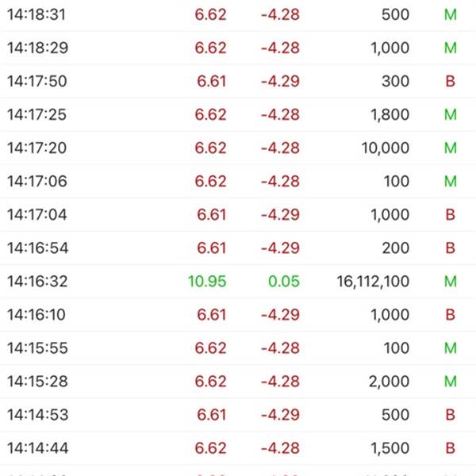
Task: Tap the green 0.05 change value
Action: point(284,282)
